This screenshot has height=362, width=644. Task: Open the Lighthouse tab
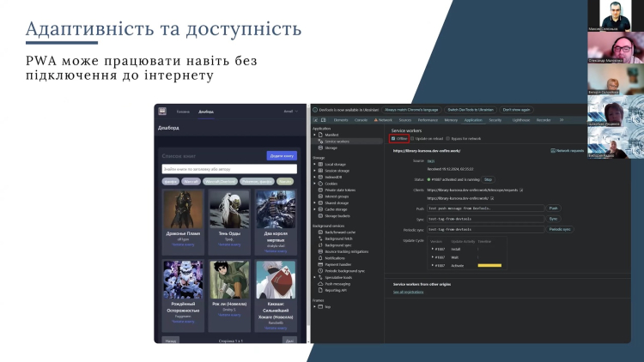tap(521, 120)
